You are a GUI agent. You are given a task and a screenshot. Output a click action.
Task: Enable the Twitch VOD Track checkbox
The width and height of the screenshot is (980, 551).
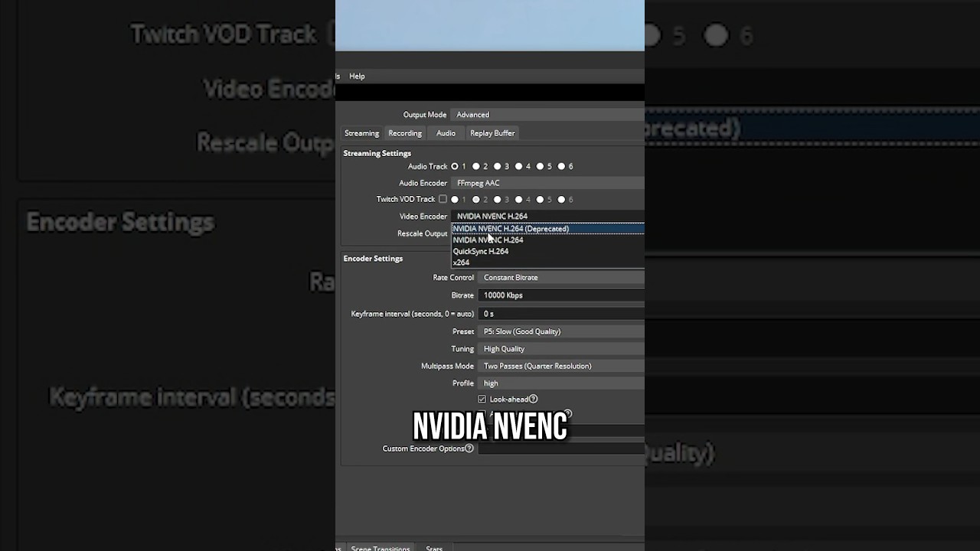443,199
